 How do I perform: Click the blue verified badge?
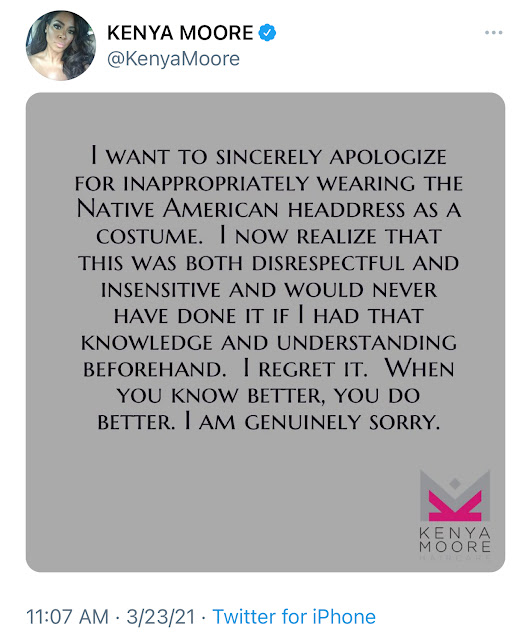pyautogui.click(x=267, y=33)
